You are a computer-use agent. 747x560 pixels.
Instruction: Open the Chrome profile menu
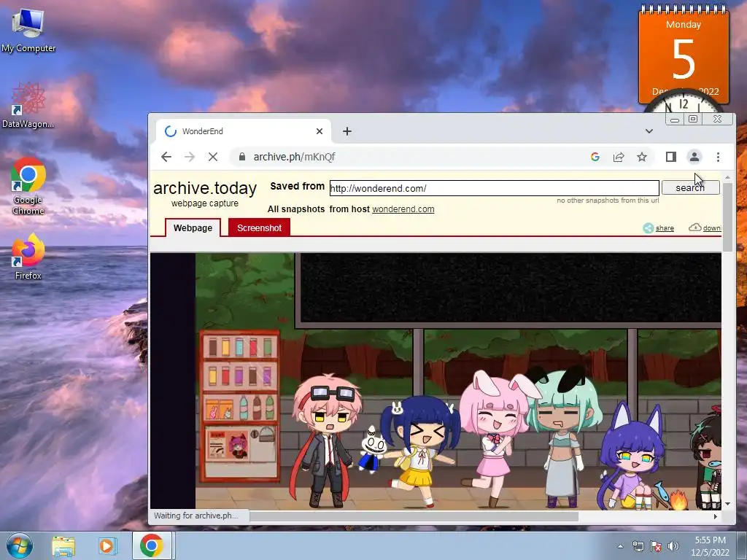(694, 157)
